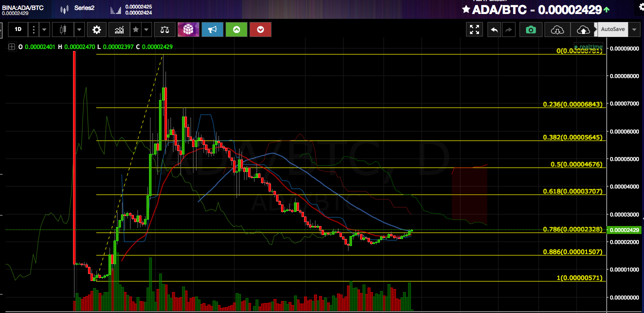Open the 1D timeframe selector
Screen dimensions: 644x313
pos(18,29)
